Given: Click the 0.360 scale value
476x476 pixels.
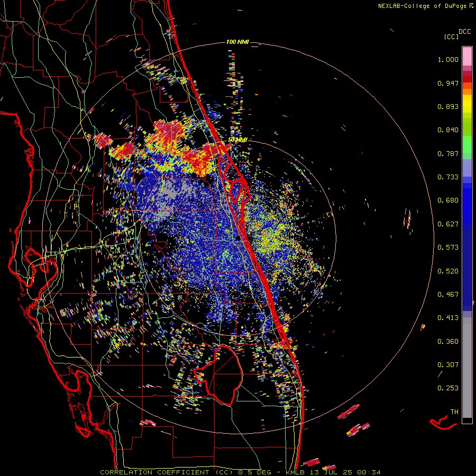Looking at the screenshot, I should tap(448, 342).
